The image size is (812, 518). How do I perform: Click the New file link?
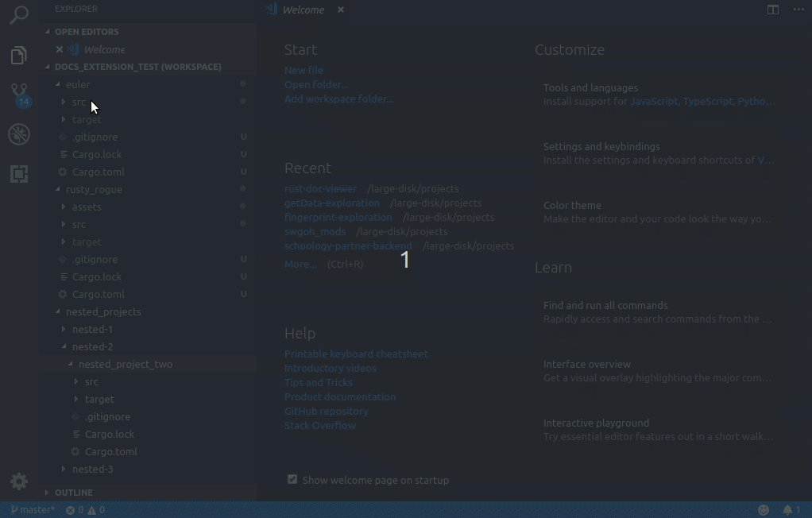pyautogui.click(x=304, y=70)
